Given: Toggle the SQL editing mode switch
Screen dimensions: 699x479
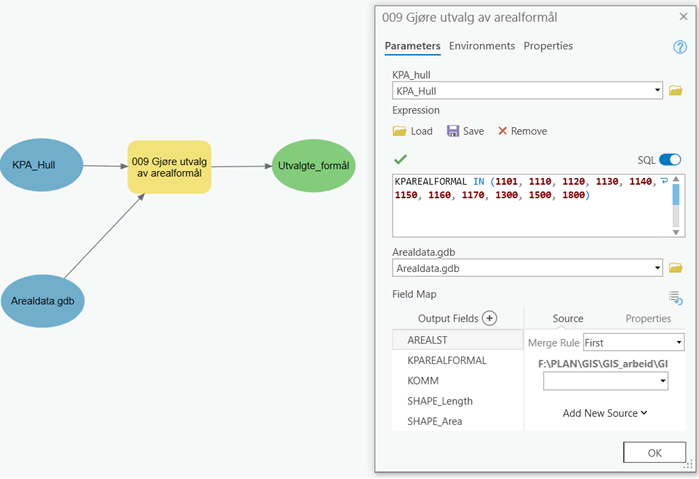Looking at the screenshot, I should (670, 160).
